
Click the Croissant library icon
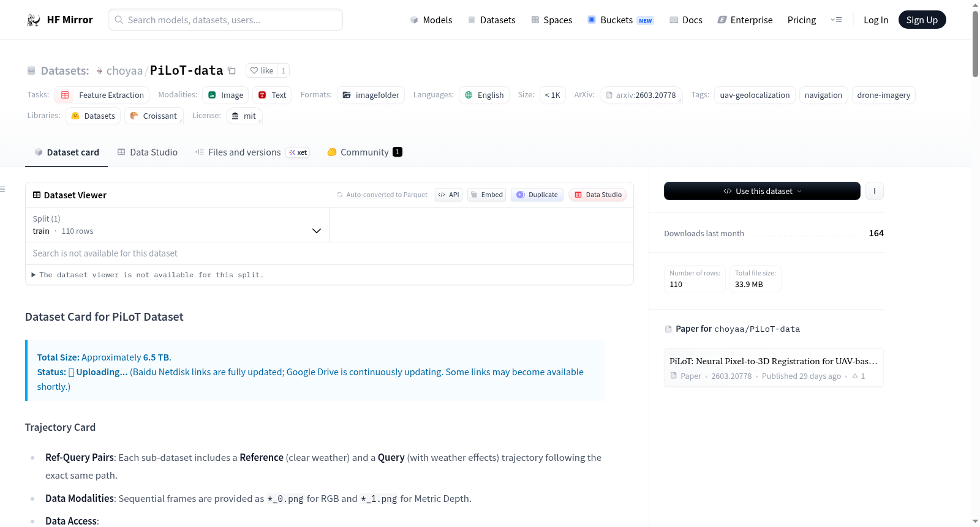(134, 116)
